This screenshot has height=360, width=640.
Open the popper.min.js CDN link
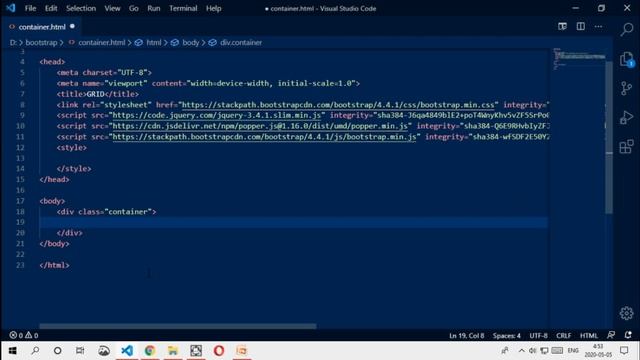(260, 126)
